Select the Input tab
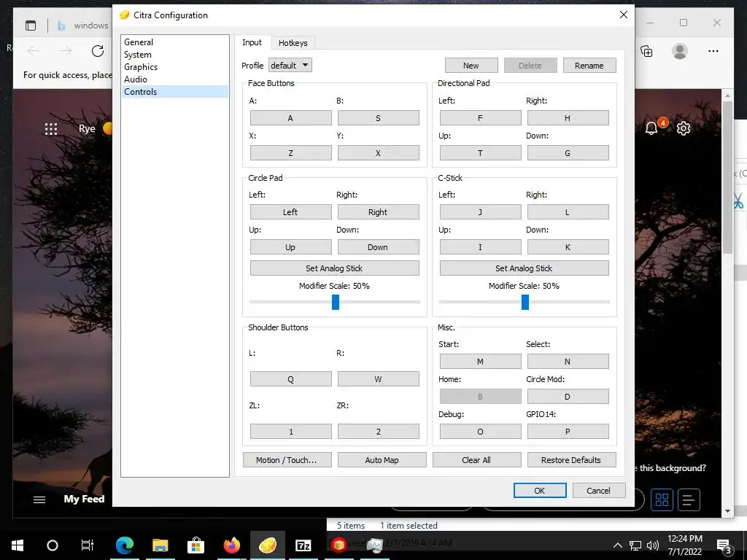The image size is (747, 560). [252, 42]
